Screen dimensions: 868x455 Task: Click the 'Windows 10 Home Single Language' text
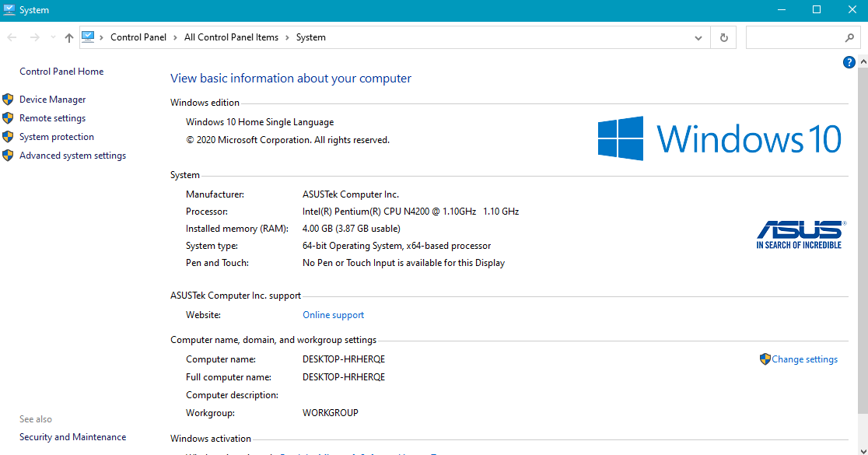(x=260, y=122)
